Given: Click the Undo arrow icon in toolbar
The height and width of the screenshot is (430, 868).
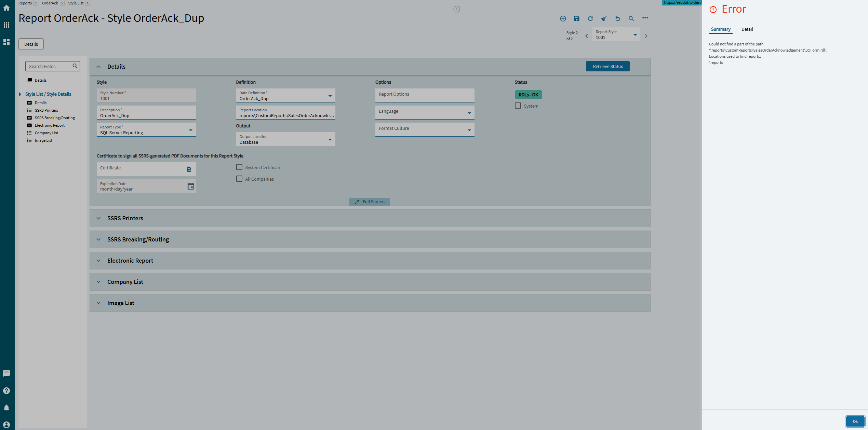Looking at the screenshot, I should coord(617,18).
